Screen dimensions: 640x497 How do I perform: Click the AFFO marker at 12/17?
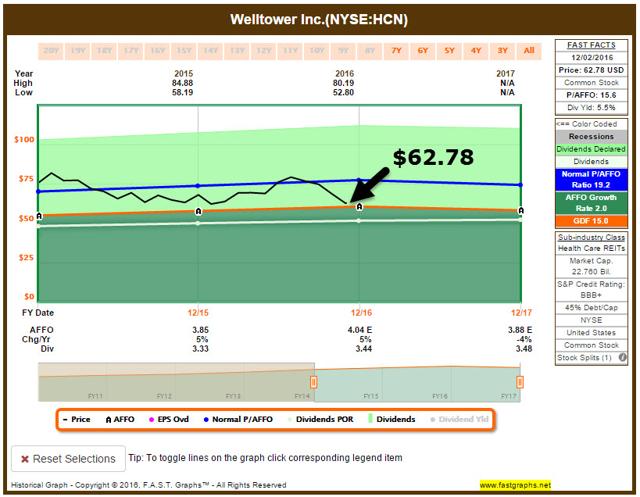coord(521,211)
